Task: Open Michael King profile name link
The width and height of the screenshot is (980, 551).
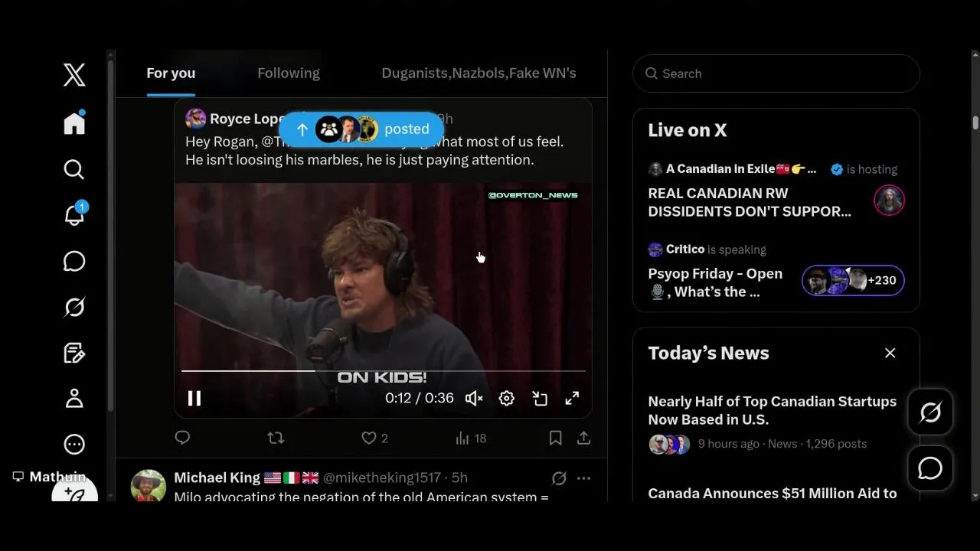Action: (x=217, y=478)
